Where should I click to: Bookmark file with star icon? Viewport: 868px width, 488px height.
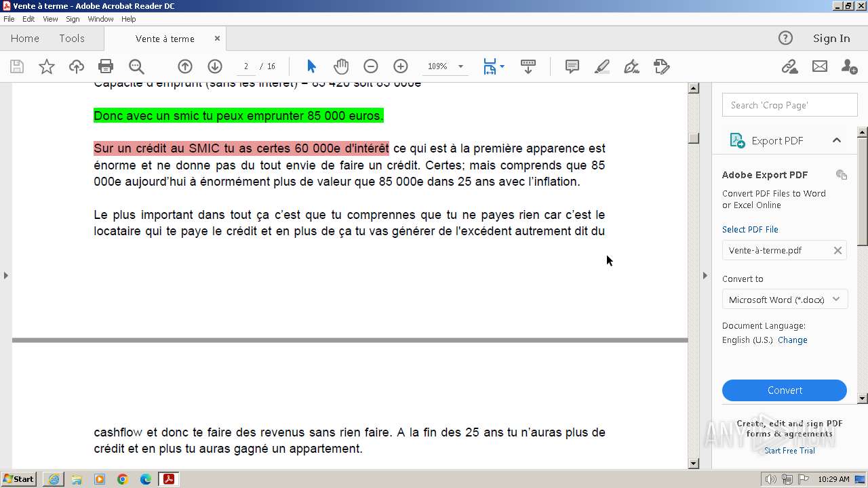(47, 66)
